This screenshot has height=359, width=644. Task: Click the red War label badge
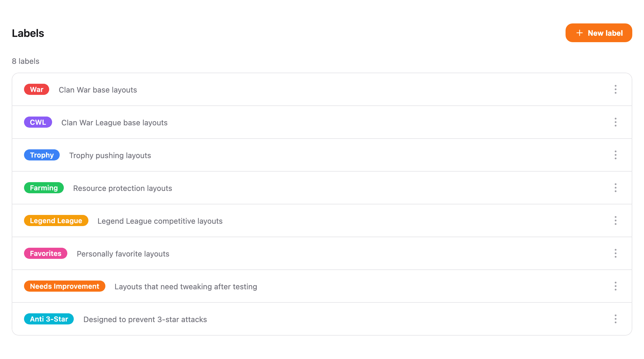point(37,89)
